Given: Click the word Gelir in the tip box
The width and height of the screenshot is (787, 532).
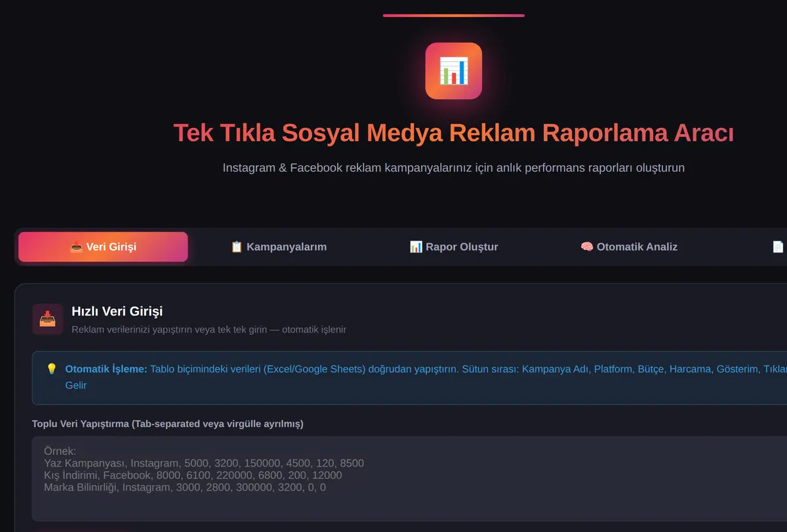Looking at the screenshot, I should click(76, 385).
